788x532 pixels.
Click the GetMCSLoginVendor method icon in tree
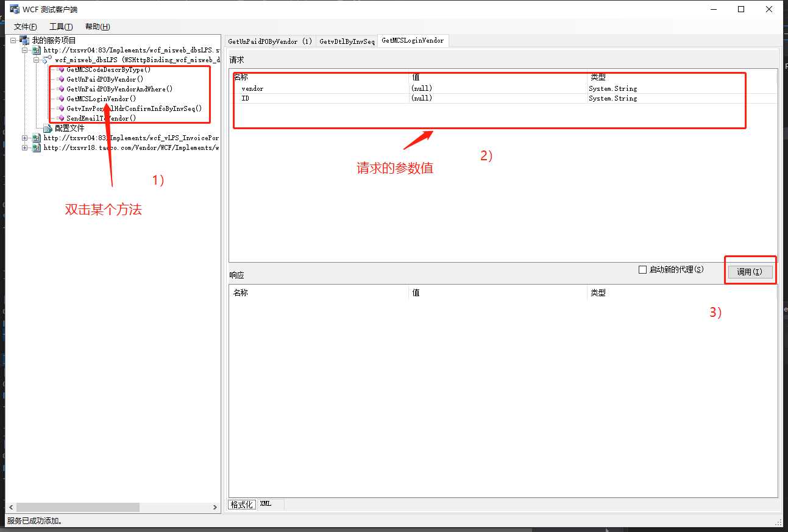61,99
